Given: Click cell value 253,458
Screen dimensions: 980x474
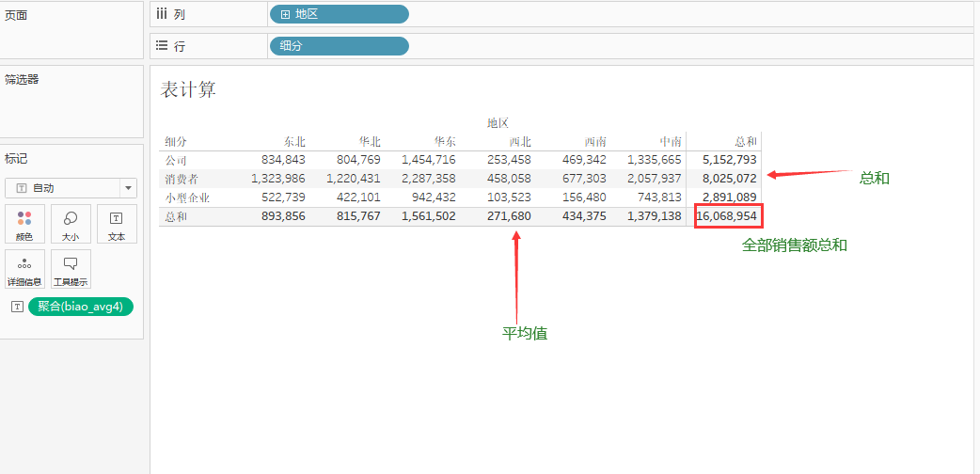Looking at the screenshot, I should pyautogui.click(x=510, y=160).
